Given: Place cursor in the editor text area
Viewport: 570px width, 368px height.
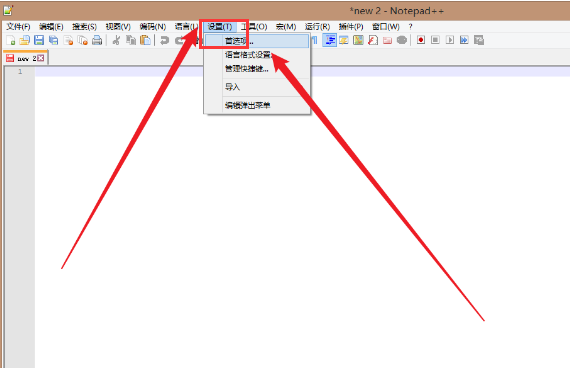Looking at the screenshot, I should pyautogui.click(x=302, y=218).
